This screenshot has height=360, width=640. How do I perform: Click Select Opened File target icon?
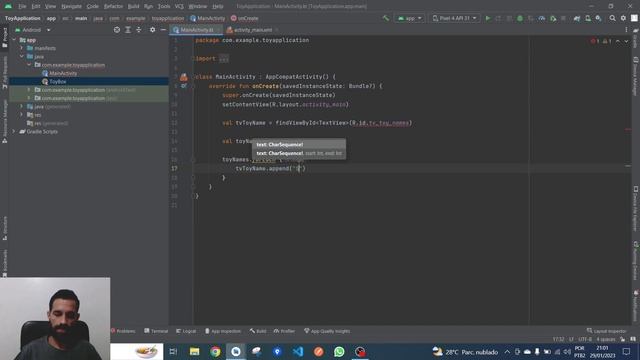(117, 30)
